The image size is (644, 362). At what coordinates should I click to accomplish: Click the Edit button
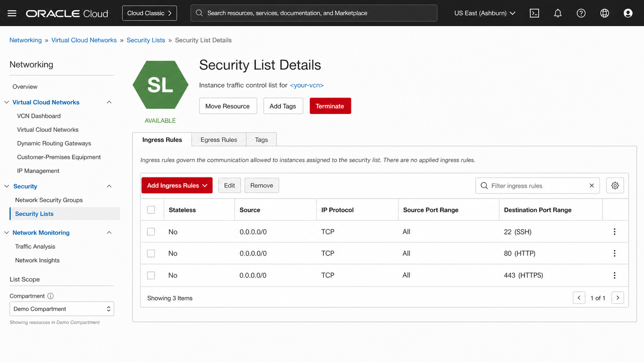click(230, 185)
